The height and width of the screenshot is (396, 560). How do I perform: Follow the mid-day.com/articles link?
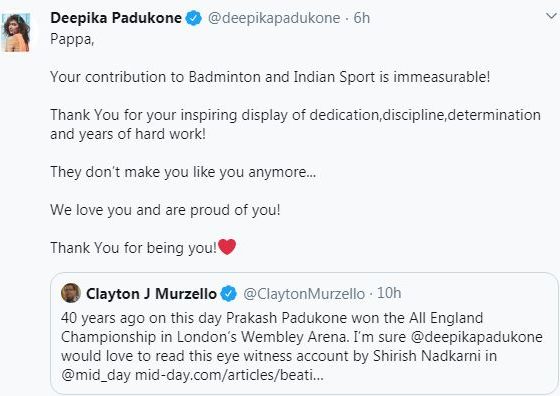point(229,375)
